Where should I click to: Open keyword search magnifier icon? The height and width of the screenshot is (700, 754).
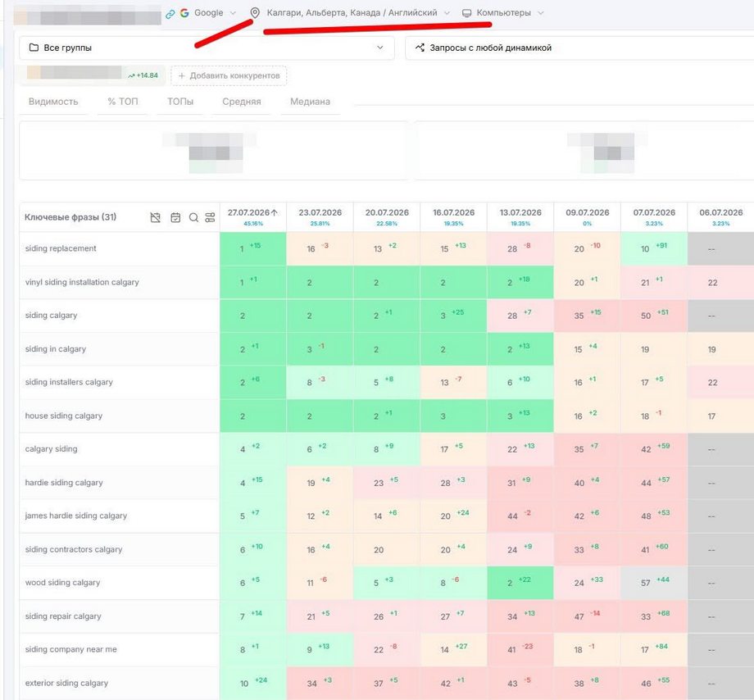[x=193, y=217]
